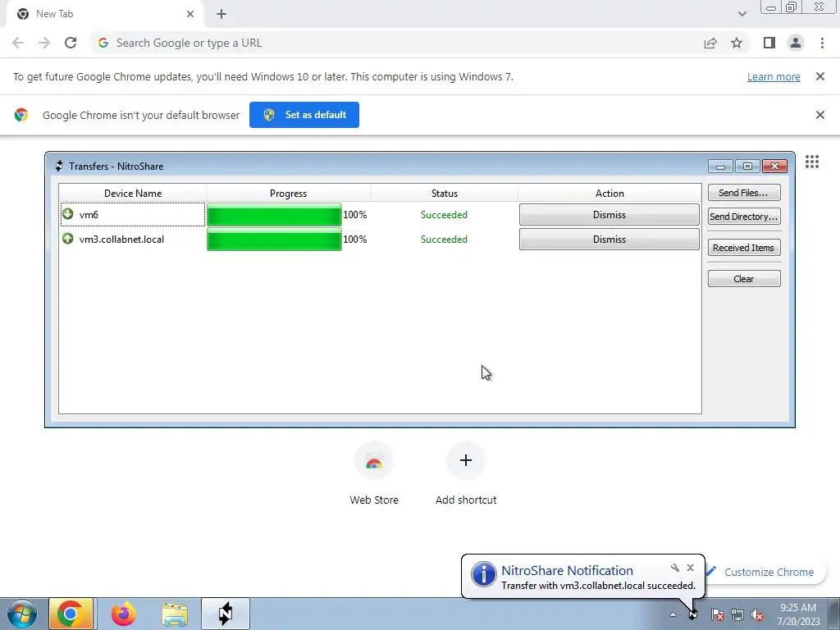Click the network tray icon
The height and width of the screenshot is (630, 840).
[x=737, y=614]
